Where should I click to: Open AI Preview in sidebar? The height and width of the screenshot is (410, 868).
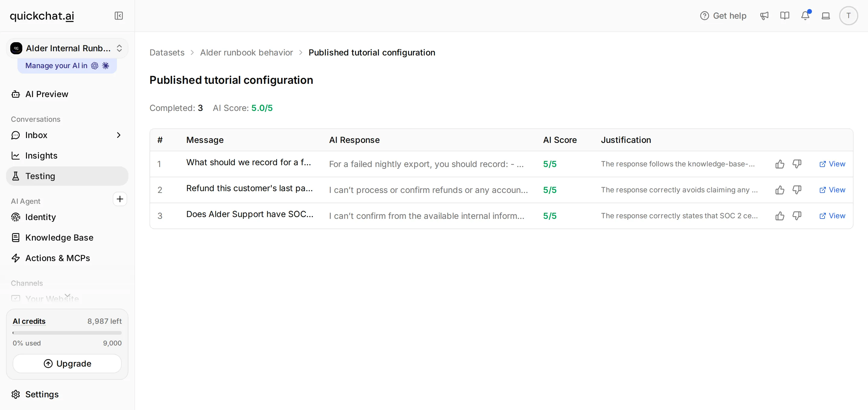click(67, 94)
